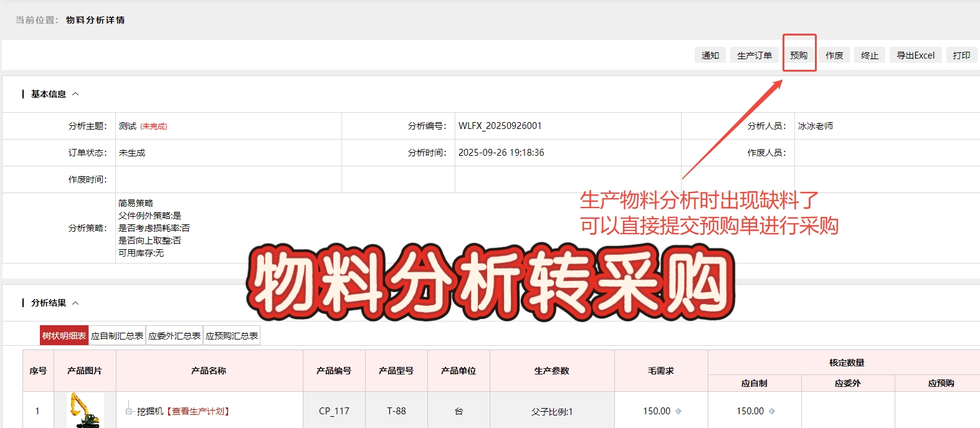Click the 产品名称 column header

[209, 371]
